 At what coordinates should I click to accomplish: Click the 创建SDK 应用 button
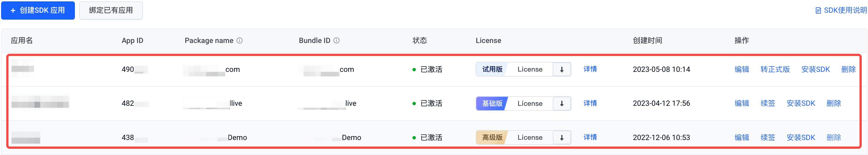38,10
